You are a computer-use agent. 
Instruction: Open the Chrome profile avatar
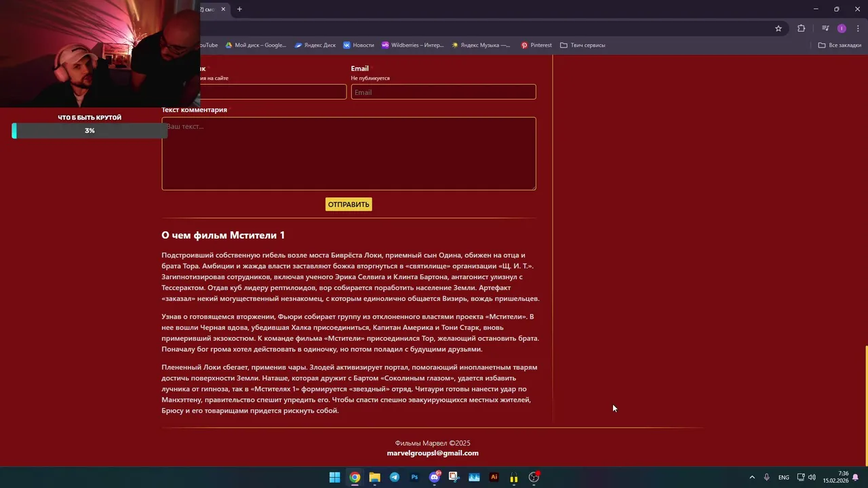(x=842, y=28)
